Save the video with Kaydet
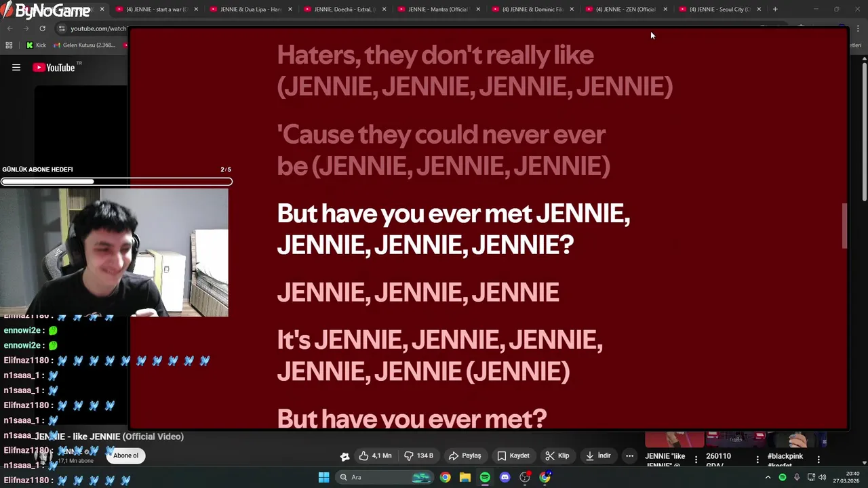Image resolution: width=868 pixels, height=488 pixels. click(x=513, y=455)
